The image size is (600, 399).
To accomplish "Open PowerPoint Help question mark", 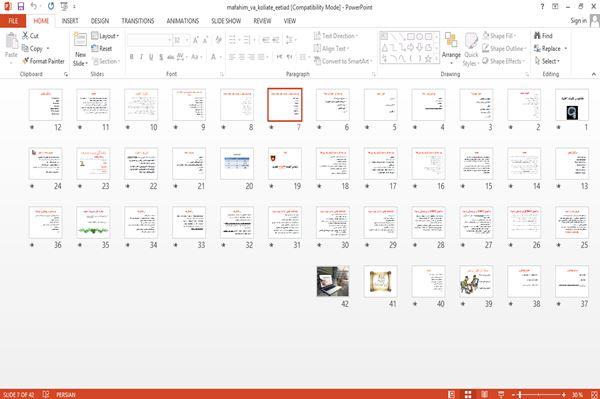I will (x=542, y=7).
